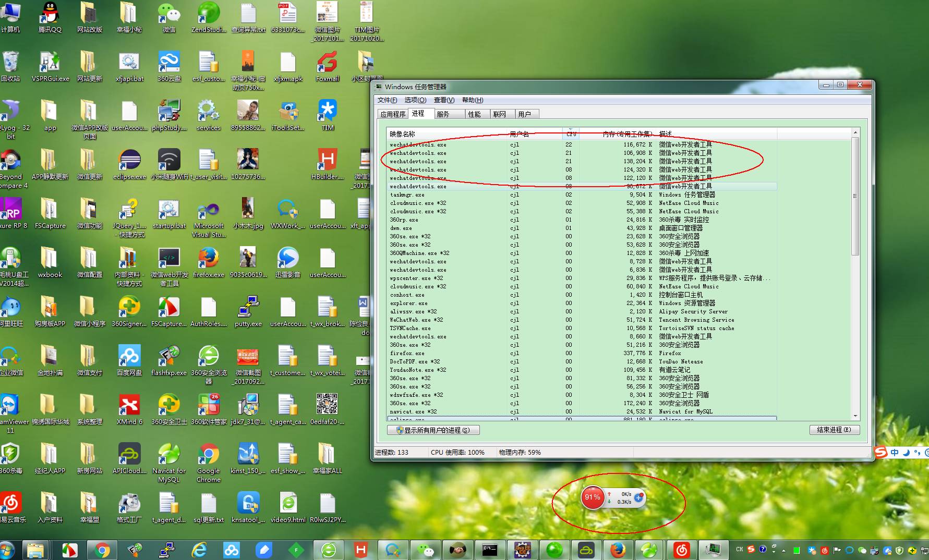
Task: Open the 微信 WeChat desktop icon
Action: tap(169, 18)
